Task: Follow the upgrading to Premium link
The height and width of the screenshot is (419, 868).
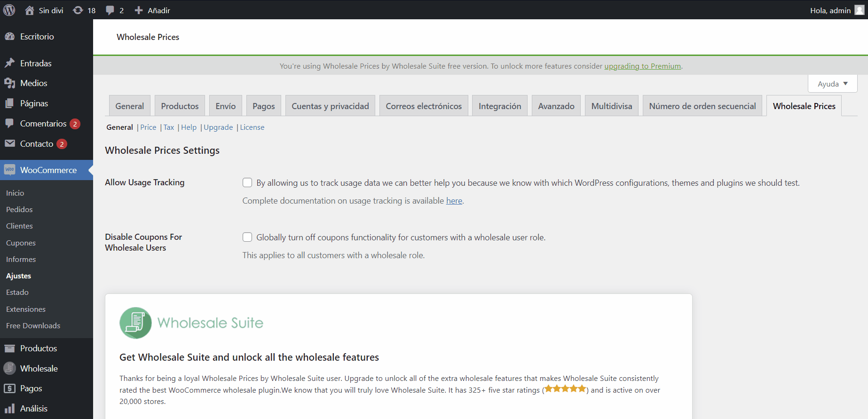Action: tap(642, 66)
